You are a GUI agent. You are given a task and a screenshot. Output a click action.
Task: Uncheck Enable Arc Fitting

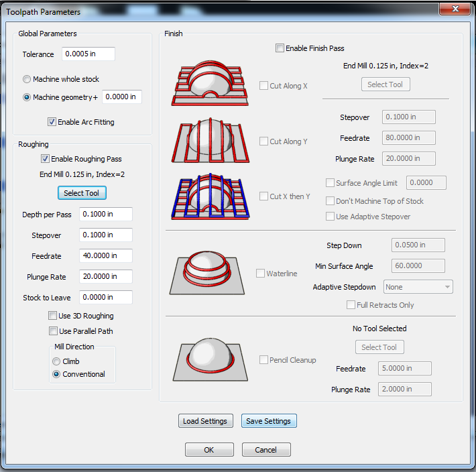[x=52, y=122]
